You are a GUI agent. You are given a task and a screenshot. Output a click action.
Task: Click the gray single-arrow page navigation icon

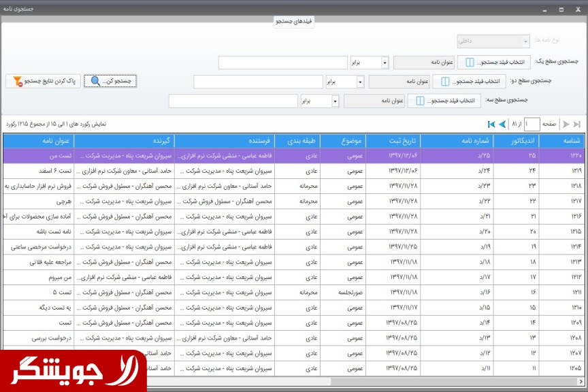tap(566, 124)
